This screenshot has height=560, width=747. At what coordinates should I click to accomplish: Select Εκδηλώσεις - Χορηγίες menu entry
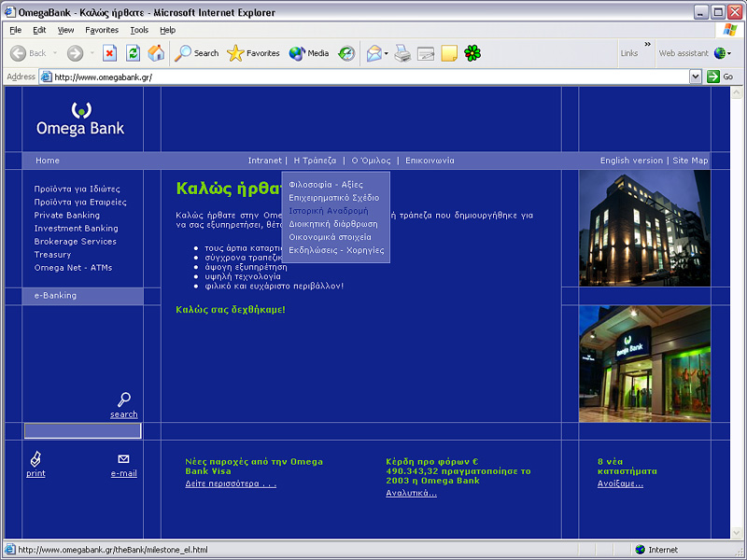[336, 250]
